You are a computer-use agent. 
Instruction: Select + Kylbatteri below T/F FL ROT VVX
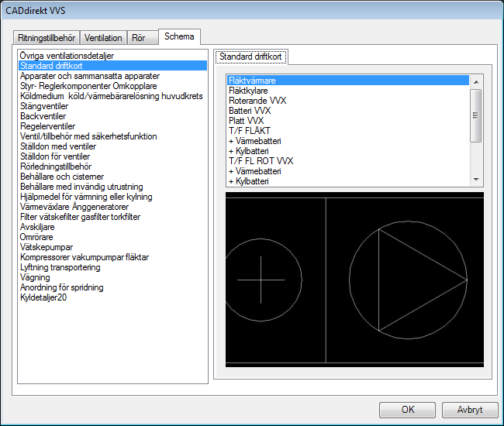[348, 181]
